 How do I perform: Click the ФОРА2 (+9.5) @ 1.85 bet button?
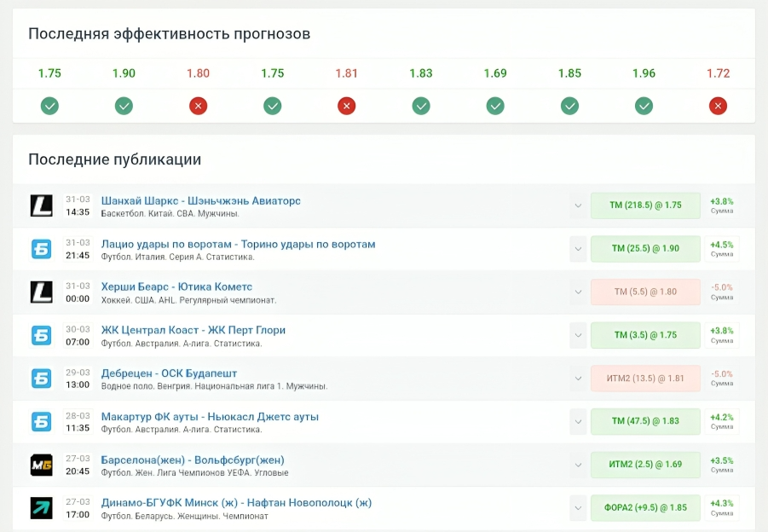(645, 508)
